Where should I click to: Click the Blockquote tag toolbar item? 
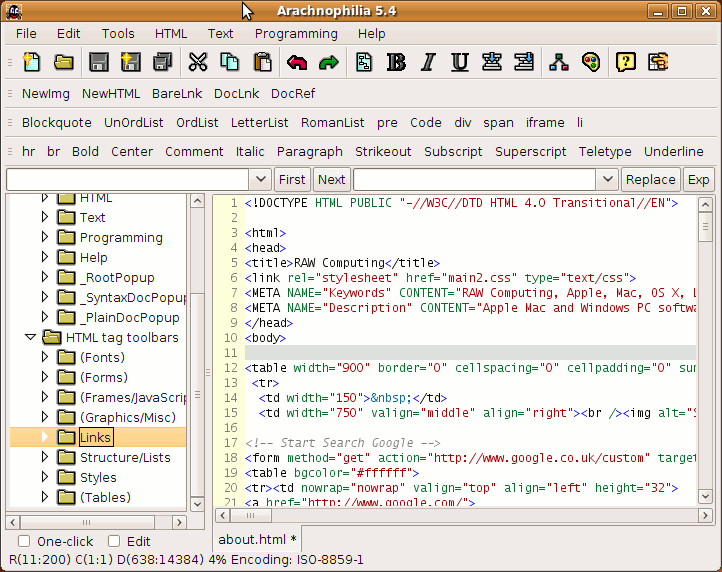point(57,122)
